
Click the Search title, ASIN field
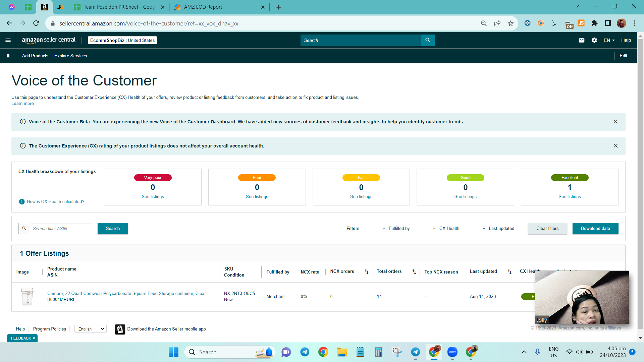pos(61,229)
